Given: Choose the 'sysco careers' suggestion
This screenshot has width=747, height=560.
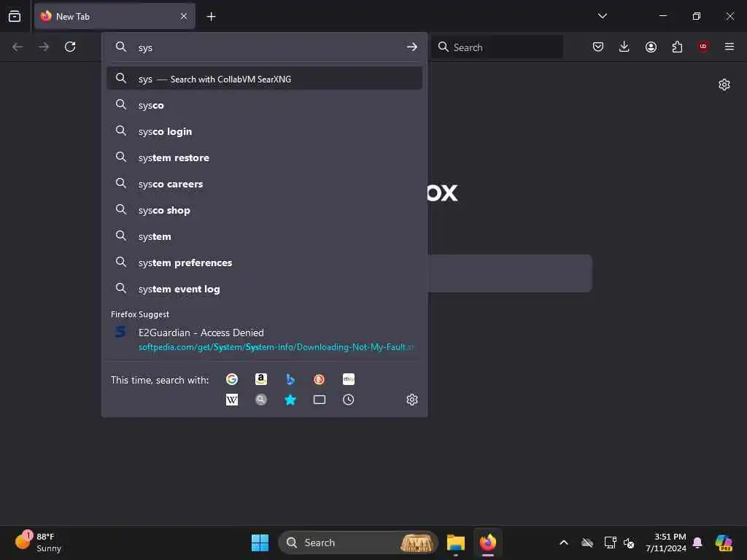Looking at the screenshot, I should [x=264, y=184].
